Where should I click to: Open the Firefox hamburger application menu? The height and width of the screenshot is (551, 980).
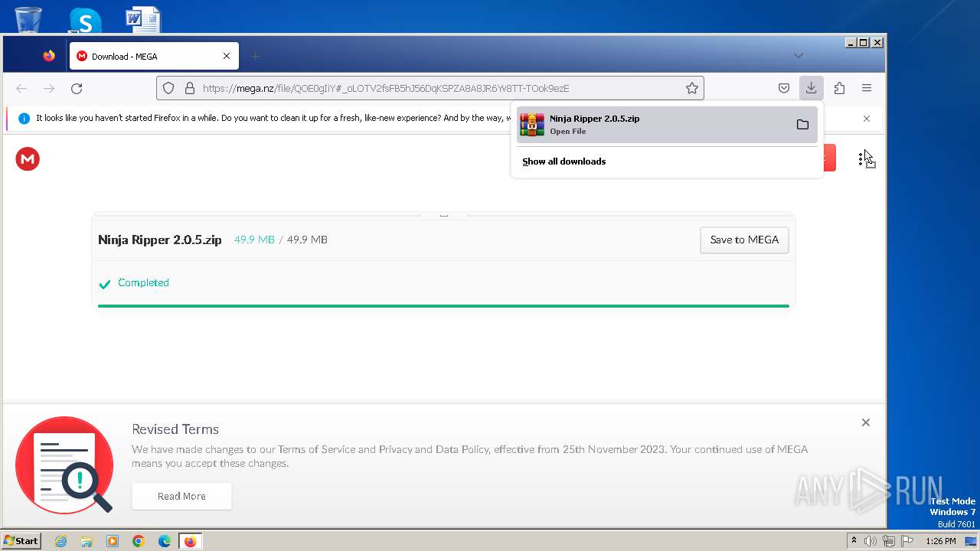867,88
